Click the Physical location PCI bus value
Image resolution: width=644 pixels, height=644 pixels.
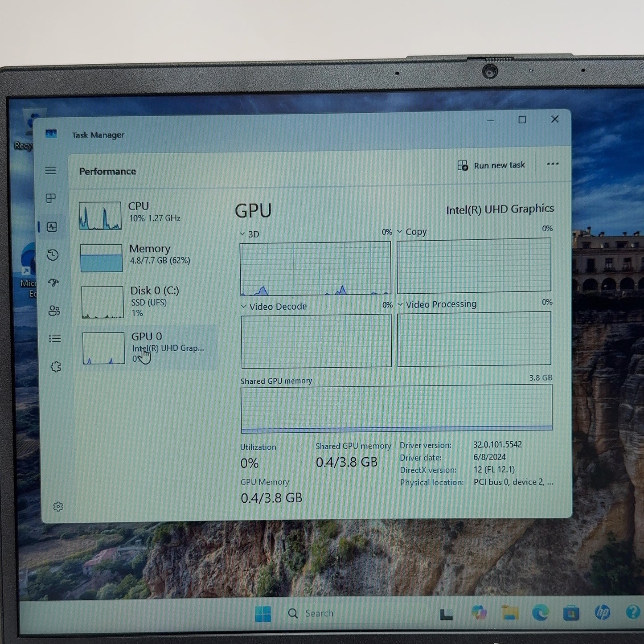(513, 482)
